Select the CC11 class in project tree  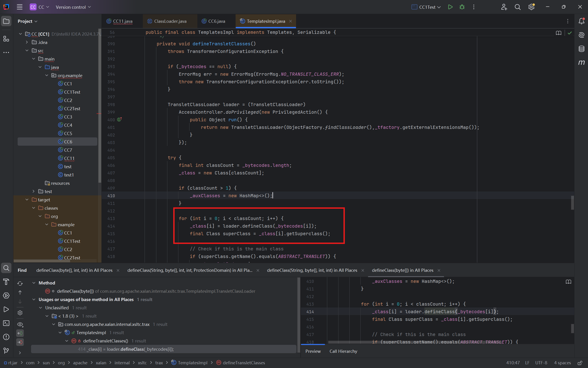click(69, 158)
